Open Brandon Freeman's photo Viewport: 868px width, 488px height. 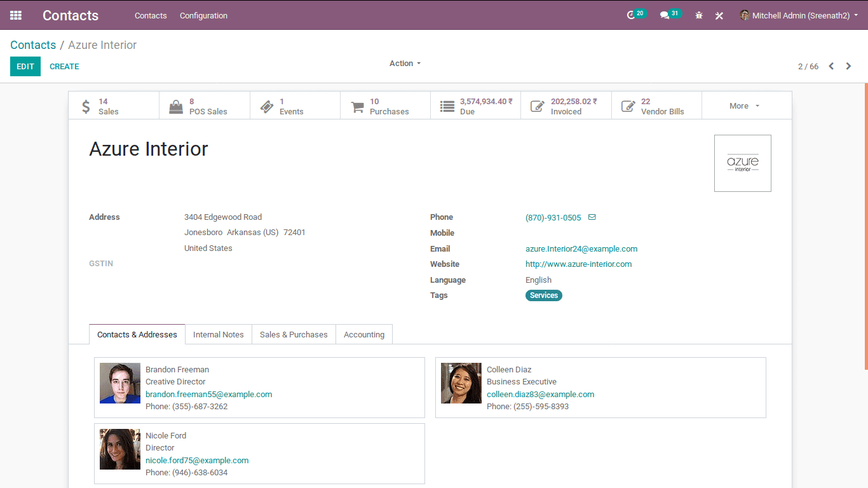click(x=120, y=383)
